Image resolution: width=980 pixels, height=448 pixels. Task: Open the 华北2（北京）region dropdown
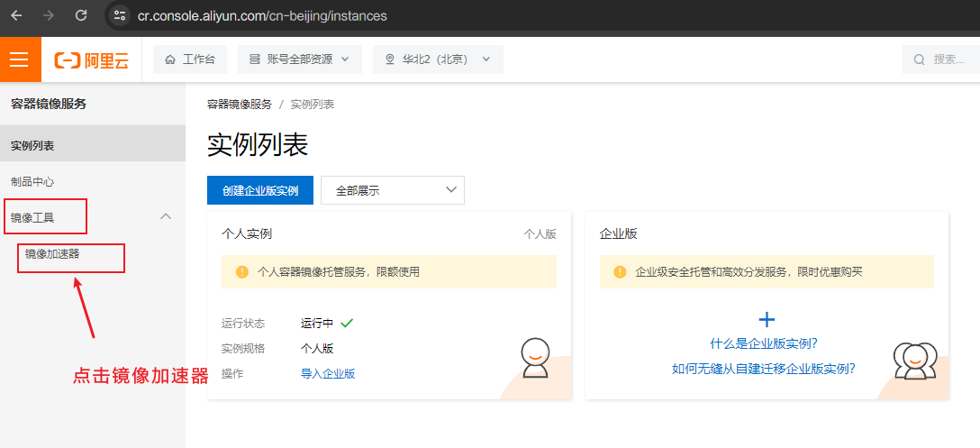[x=438, y=59]
